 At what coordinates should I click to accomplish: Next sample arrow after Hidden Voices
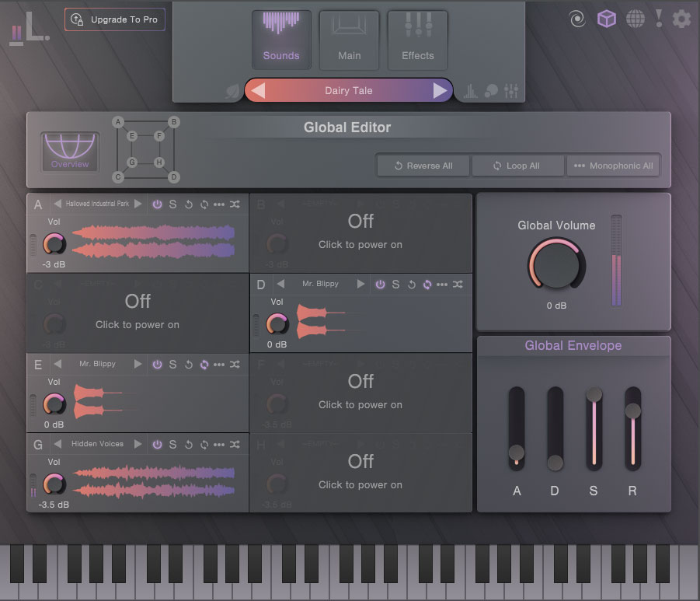[138, 444]
